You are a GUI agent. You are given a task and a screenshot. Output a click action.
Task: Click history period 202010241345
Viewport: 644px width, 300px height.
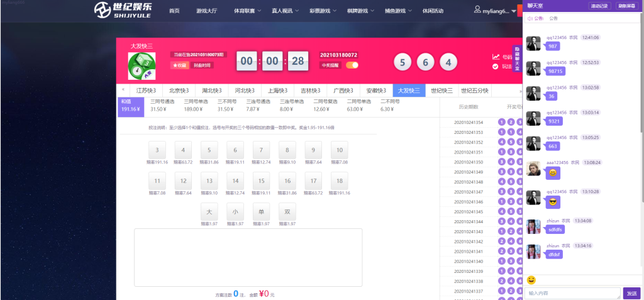tap(469, 212)
